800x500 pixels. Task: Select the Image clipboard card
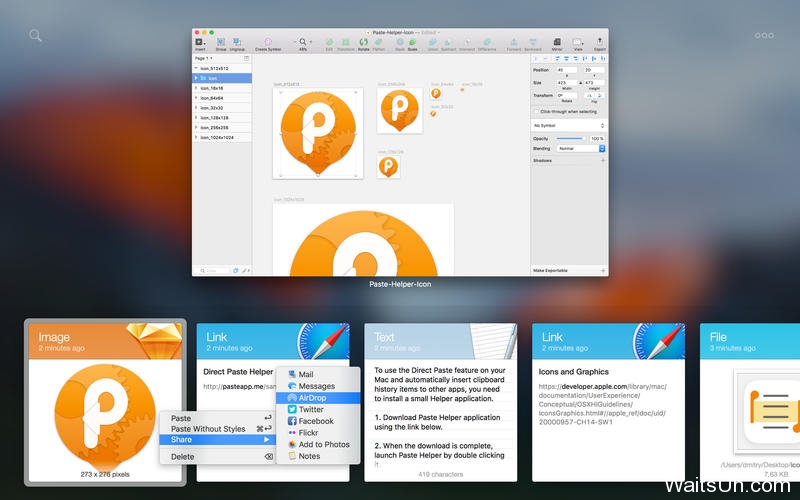105,403
